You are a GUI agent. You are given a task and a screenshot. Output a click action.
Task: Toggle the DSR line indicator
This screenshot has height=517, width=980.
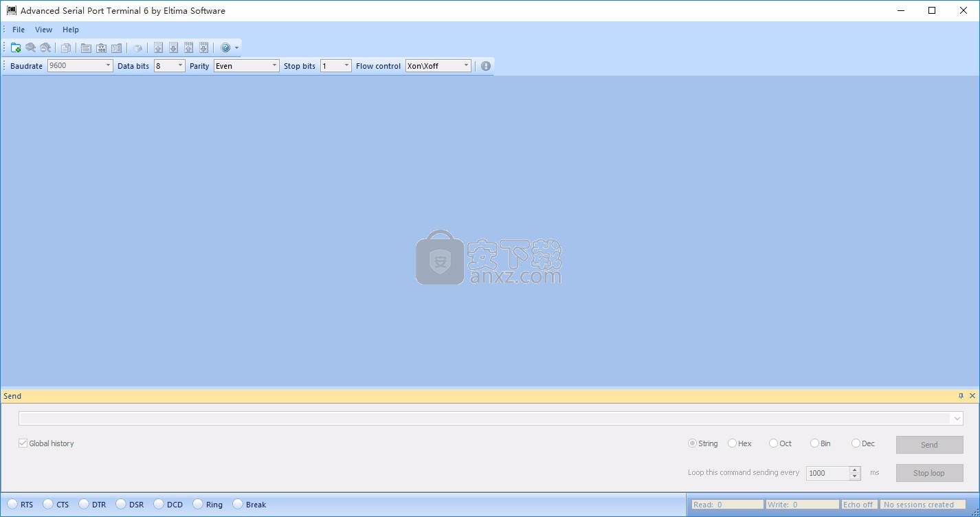tap(121, 504)
